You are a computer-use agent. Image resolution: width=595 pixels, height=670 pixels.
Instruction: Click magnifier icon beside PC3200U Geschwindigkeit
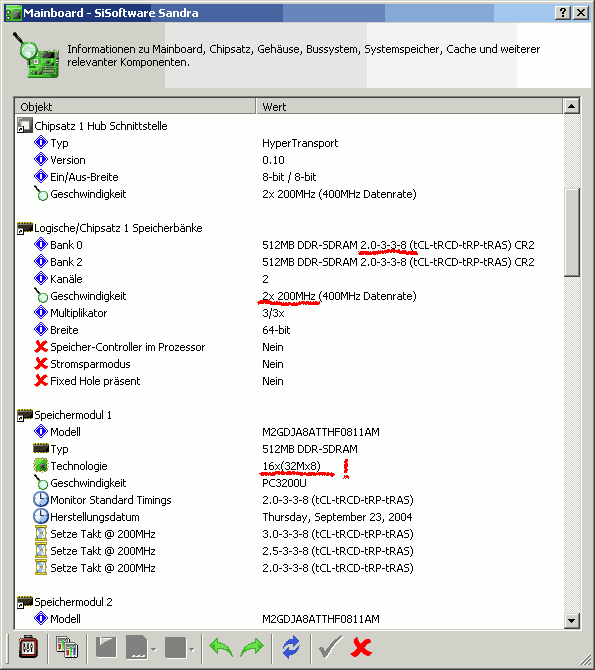point(41,482)
